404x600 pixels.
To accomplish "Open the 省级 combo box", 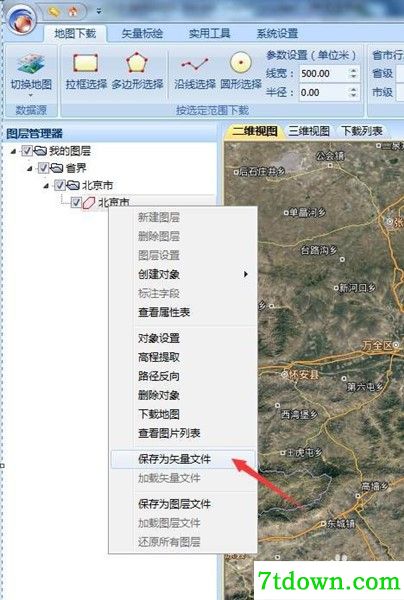I will (400, 73).
